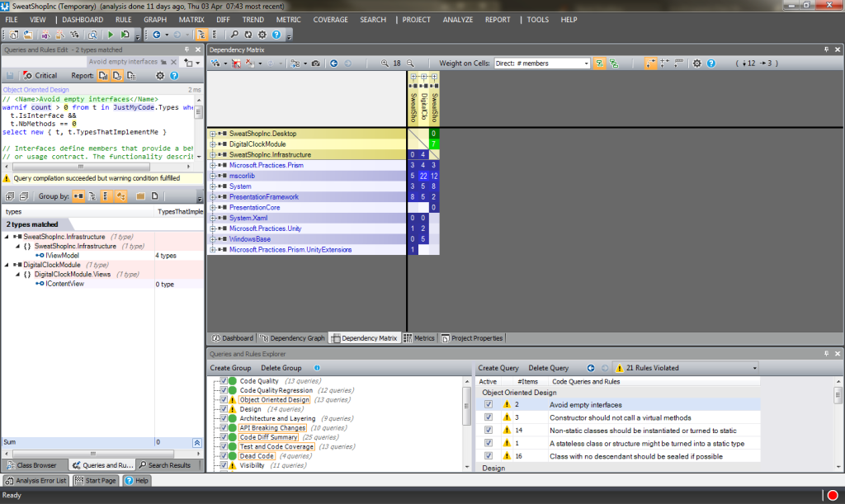Collapse the DigitalClockModule assembly result node
Screen dimensions: 845x504
(x=7, y=265)
